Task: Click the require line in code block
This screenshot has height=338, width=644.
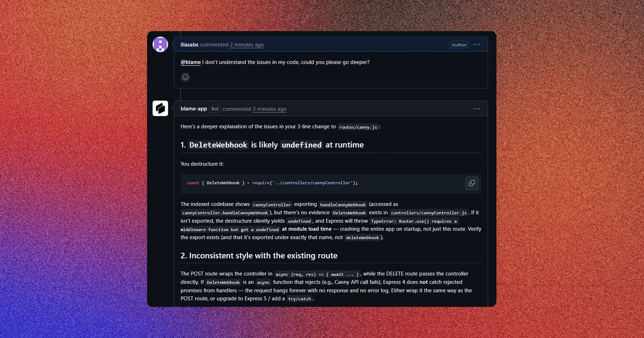Action: pyautogui.click(x=272, y=183)
